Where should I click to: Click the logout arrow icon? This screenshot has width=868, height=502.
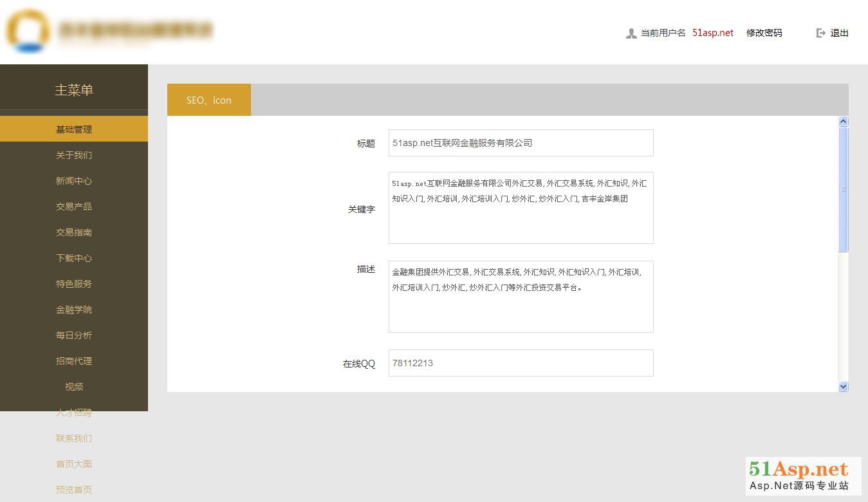point(820,33)
